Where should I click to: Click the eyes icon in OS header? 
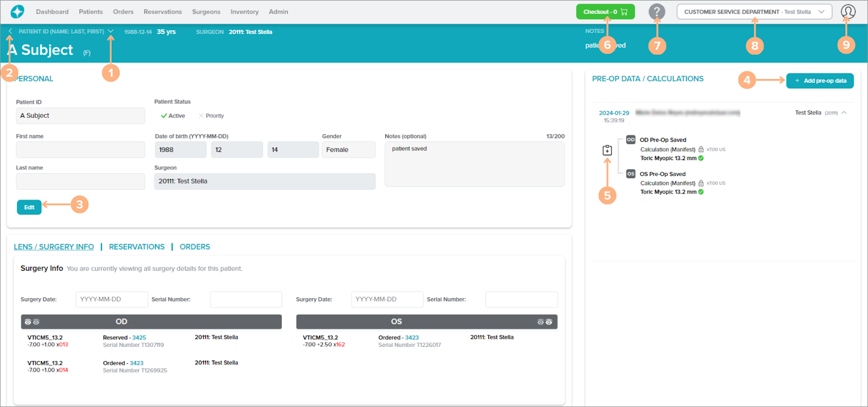coord(545,322)
